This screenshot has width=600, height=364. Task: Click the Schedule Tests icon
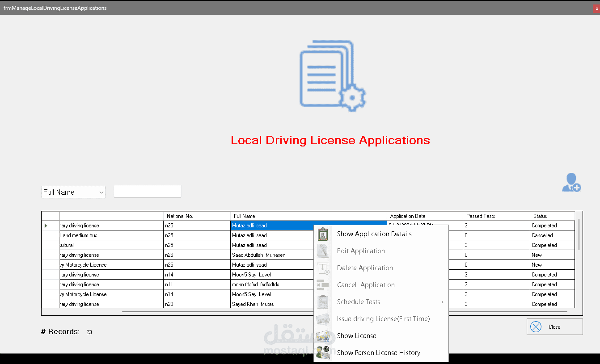[x=323, y=302]
